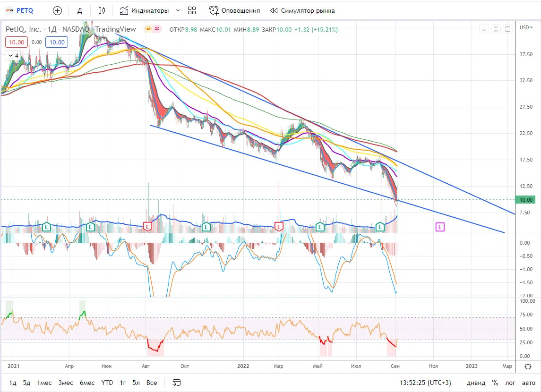Click the compare or add symbol plus icon
Image resolution: width=541 pixels, height=392 pixels.
point(57,11)
